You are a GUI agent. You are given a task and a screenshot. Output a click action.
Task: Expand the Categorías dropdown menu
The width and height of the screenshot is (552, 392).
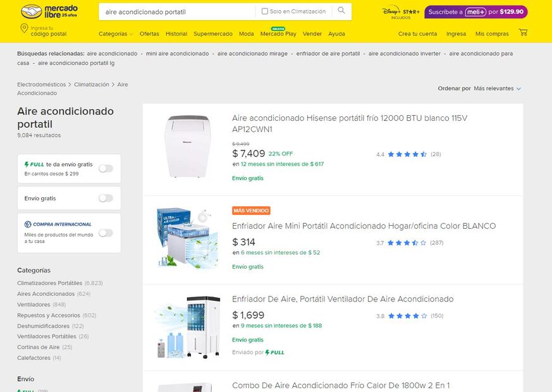click(x=116, y=34)
